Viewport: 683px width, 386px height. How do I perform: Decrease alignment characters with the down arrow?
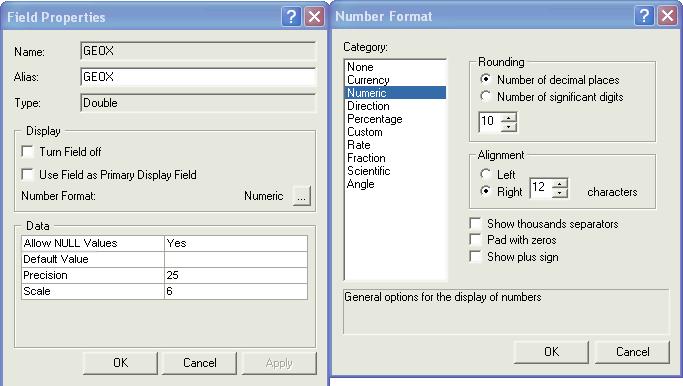click(x=560, y=193)
